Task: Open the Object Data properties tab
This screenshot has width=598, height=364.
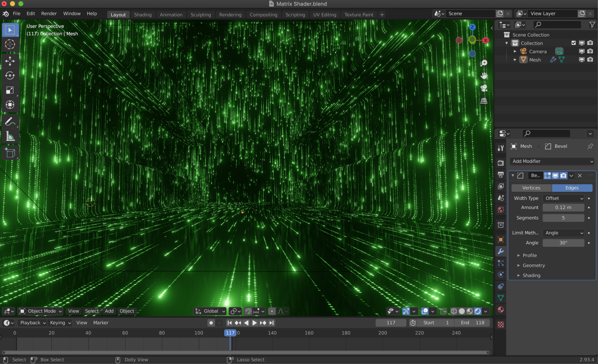Action: pos(501,298)
